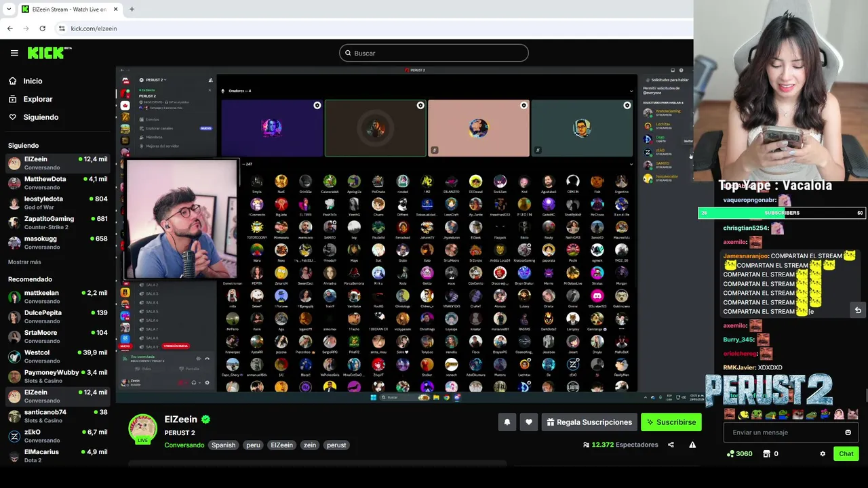Viewport: 868px width, 488px height.
Task: Open santicanob74 recommended channel
Action: click(x=58, y=415)
